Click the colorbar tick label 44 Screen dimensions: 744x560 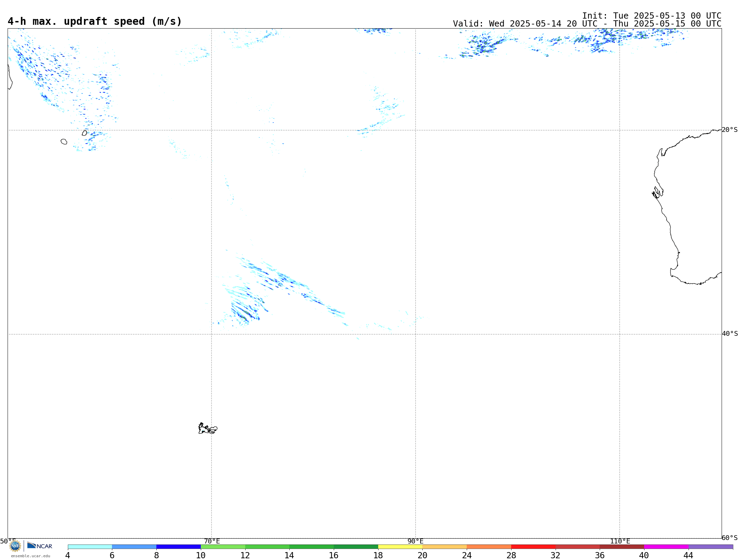click(x=688, y=555)
